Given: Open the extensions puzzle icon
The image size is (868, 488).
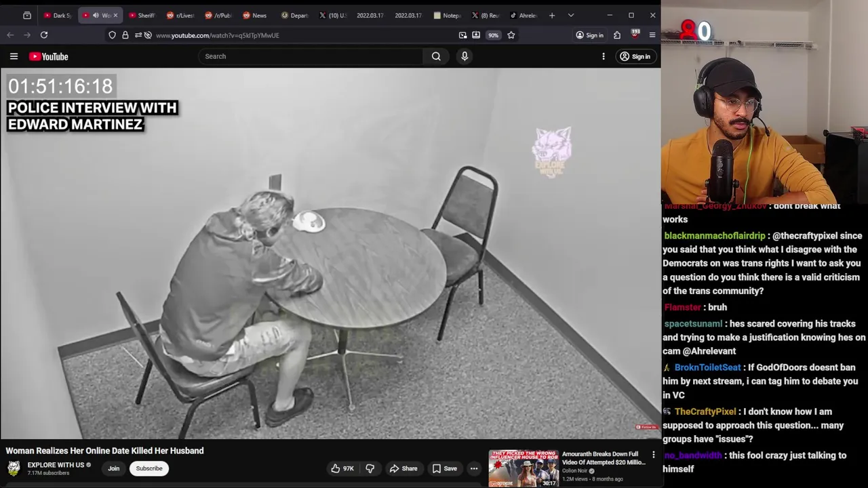Looking at the screenshot, I should [617, 35].
